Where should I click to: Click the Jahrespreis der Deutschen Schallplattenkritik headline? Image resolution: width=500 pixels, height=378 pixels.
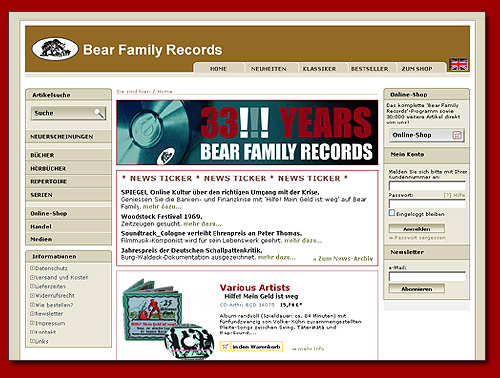tap(192, 250)
